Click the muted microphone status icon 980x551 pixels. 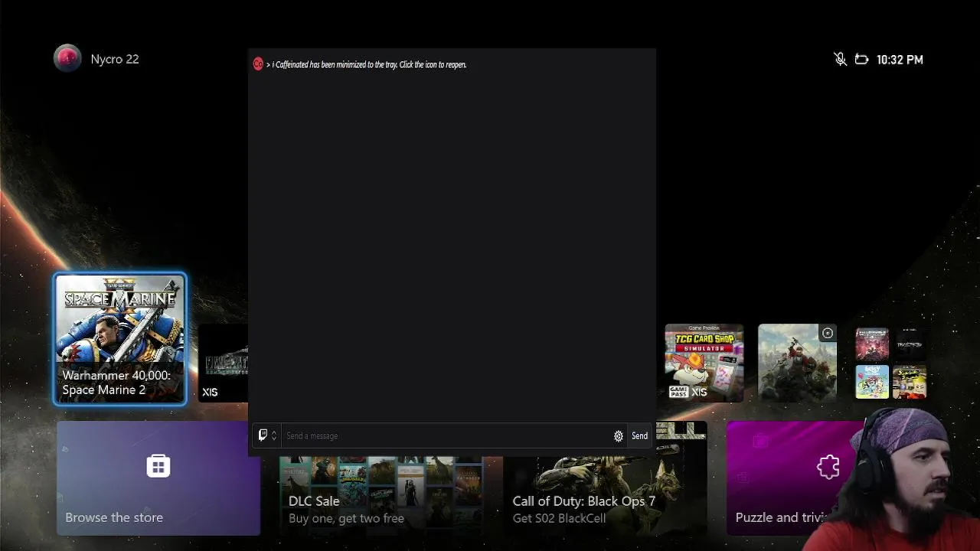click(840, 59)
